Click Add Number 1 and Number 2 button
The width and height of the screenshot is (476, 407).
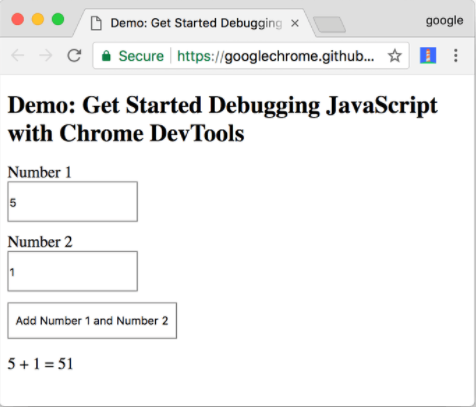[92, 321]
